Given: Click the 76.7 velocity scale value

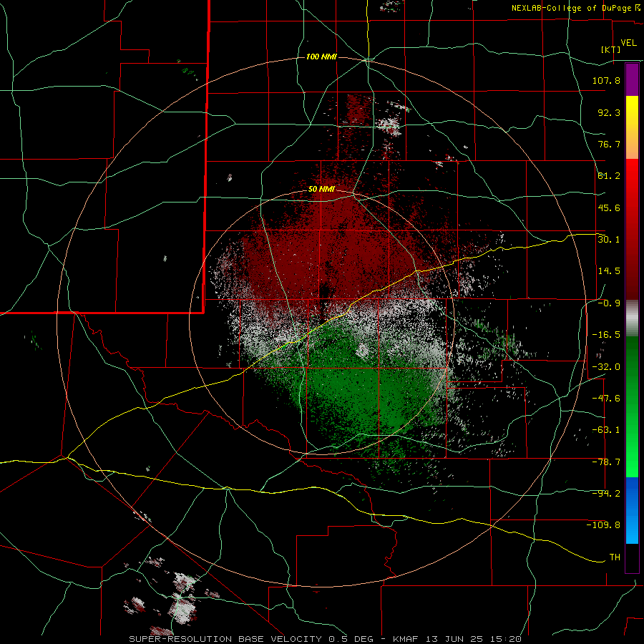Looking at the screenshot, I should pyautogui.click(x=609, y=144).
